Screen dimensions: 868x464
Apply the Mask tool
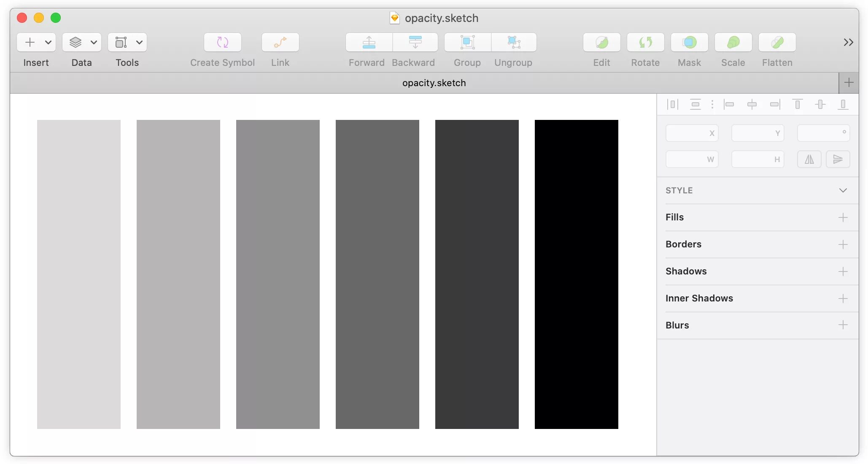(x=689, y=42)
